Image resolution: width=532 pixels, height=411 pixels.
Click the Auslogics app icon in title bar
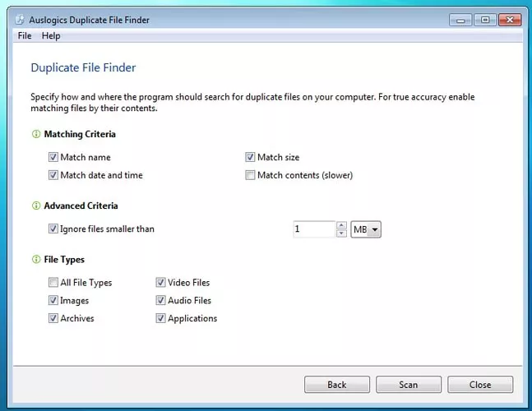point(20,20)
